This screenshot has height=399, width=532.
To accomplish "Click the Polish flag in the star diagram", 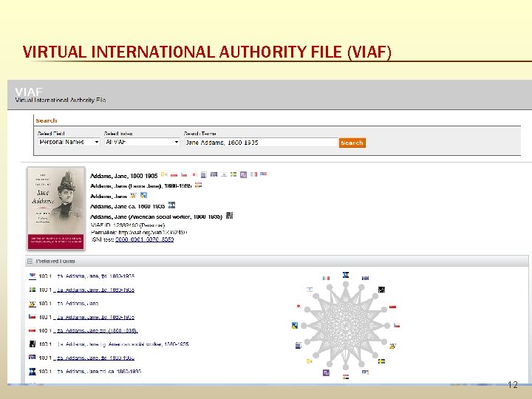I will [x=392, y=307].
